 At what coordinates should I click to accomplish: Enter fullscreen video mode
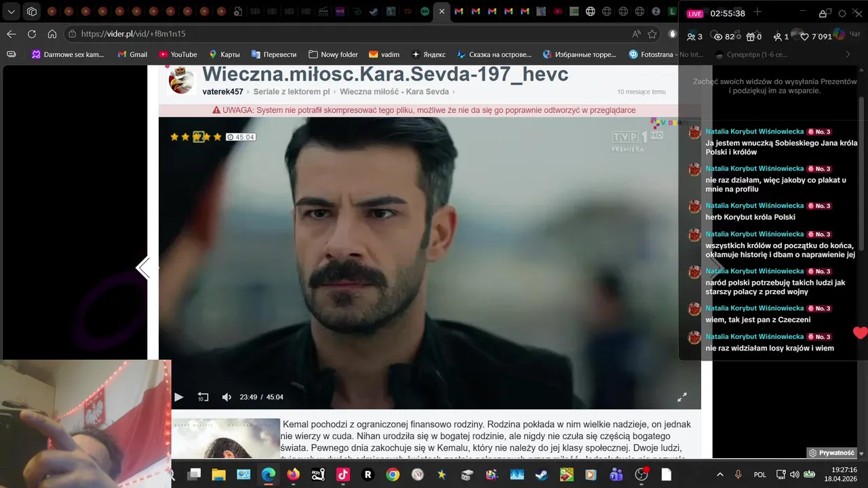(682, 397)
